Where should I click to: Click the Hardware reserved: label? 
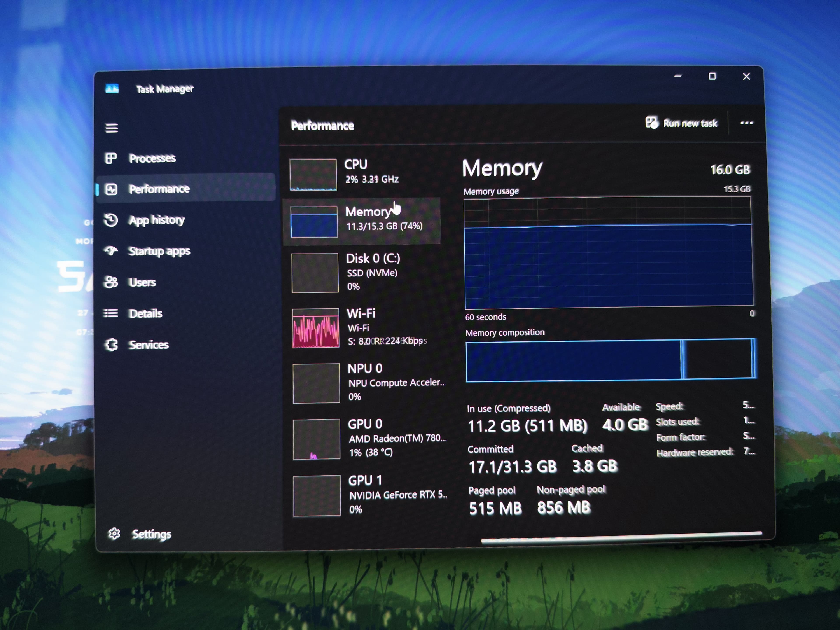tap(695, 453)
